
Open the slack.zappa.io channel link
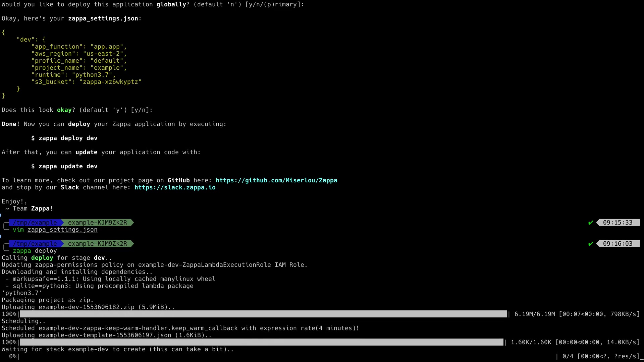pyautogui.click(x=175, y=187)
